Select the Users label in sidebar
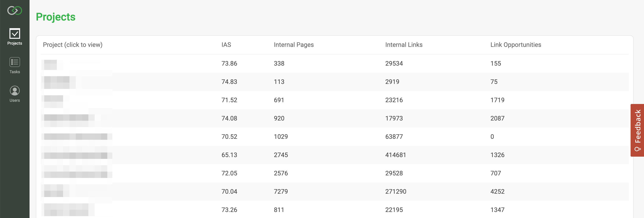 pyautogui.click(x=15, y=100)
